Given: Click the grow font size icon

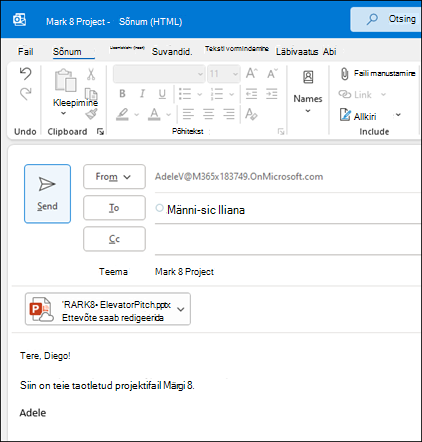Looking at the screenshot, I should pyautogui.click(x=252, y=73).
